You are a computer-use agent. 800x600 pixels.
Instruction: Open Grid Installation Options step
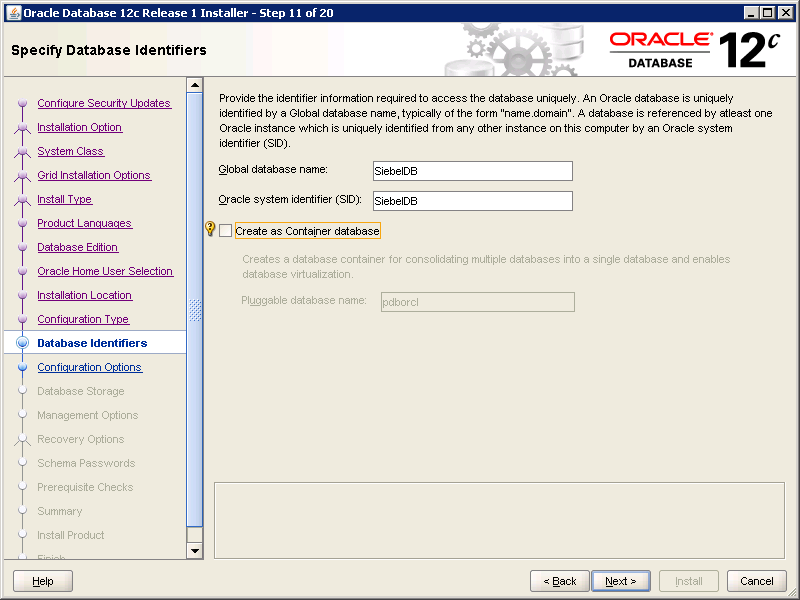tap(94, 175)
